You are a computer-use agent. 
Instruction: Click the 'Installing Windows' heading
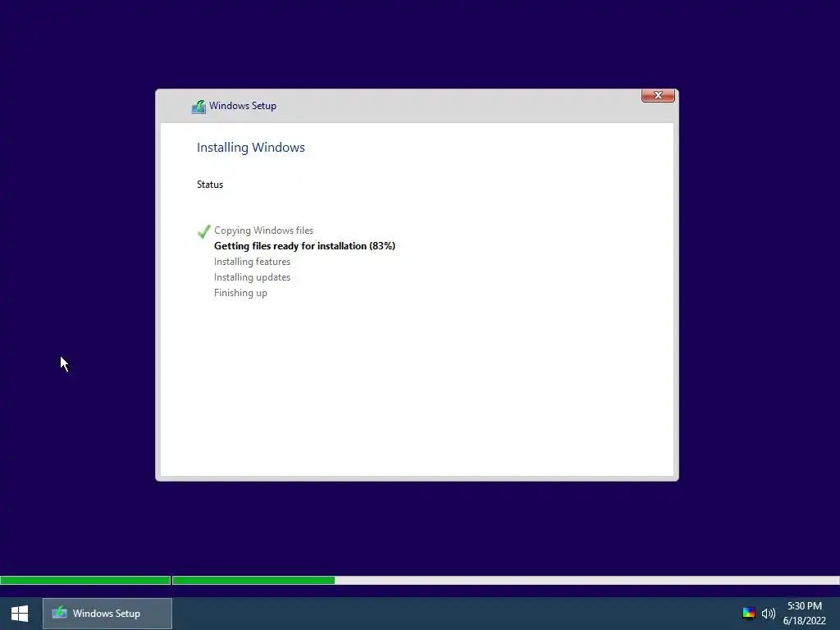point(251,148)
